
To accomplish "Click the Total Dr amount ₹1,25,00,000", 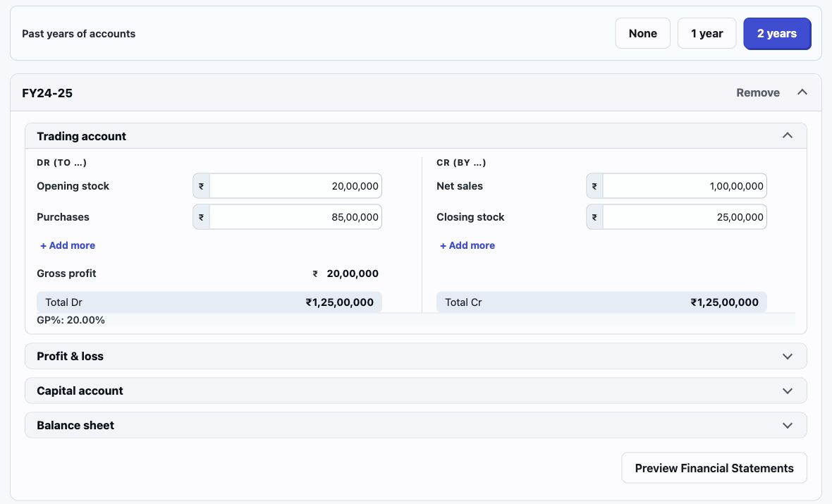I will 340,302.
